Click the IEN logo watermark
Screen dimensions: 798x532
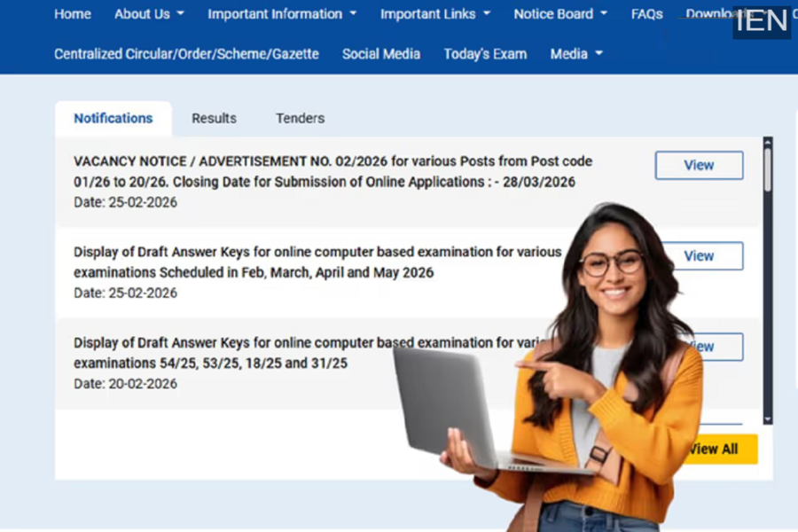(x=762, y=20)
